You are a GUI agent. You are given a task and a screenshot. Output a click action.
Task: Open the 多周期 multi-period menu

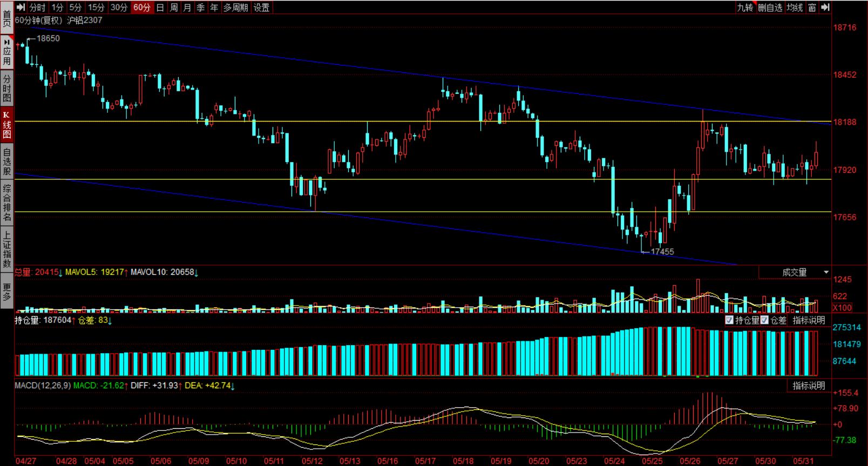click(x=236, y=8)
